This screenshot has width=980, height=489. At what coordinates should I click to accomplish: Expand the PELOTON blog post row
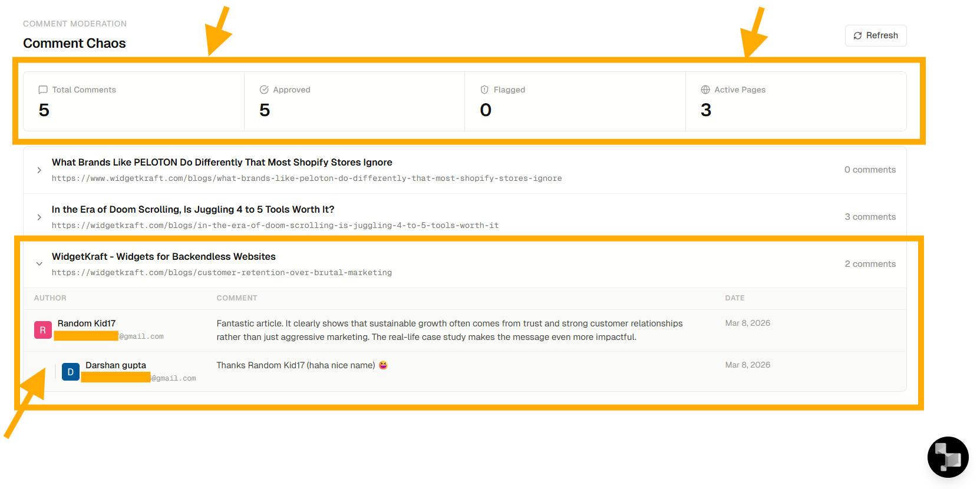point(39,170)
